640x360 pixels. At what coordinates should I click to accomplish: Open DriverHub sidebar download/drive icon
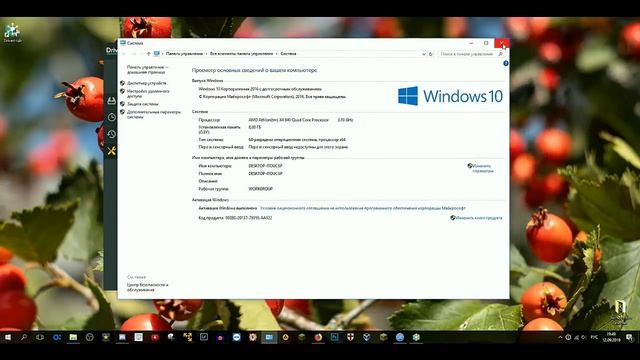[111, 100]
